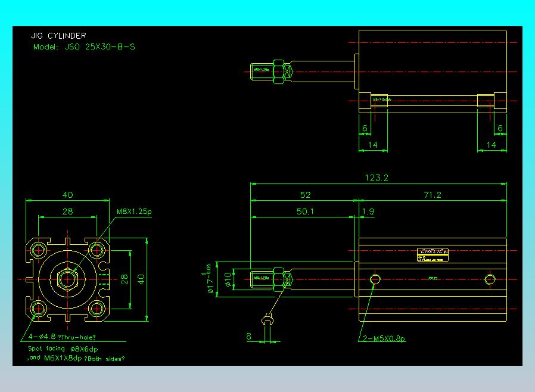
Task: Click the 71.2 body length dimension
Action: (433, 195)
